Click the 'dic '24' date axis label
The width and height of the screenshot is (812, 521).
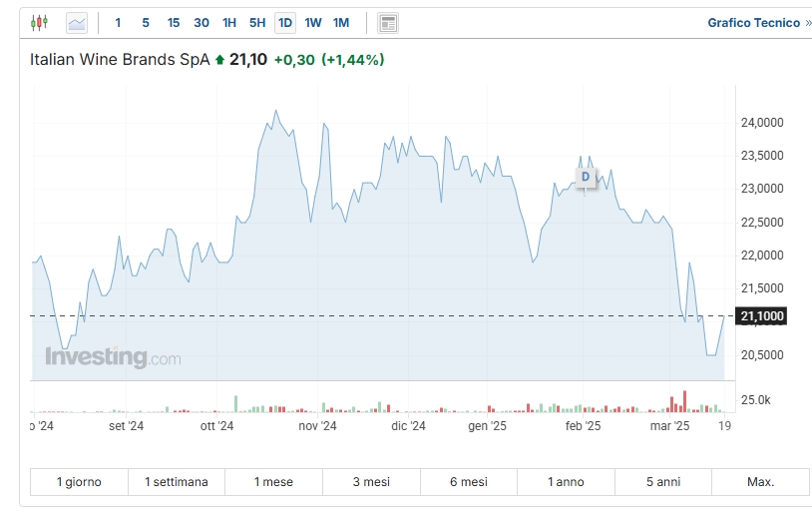click(x=408, y=426)
